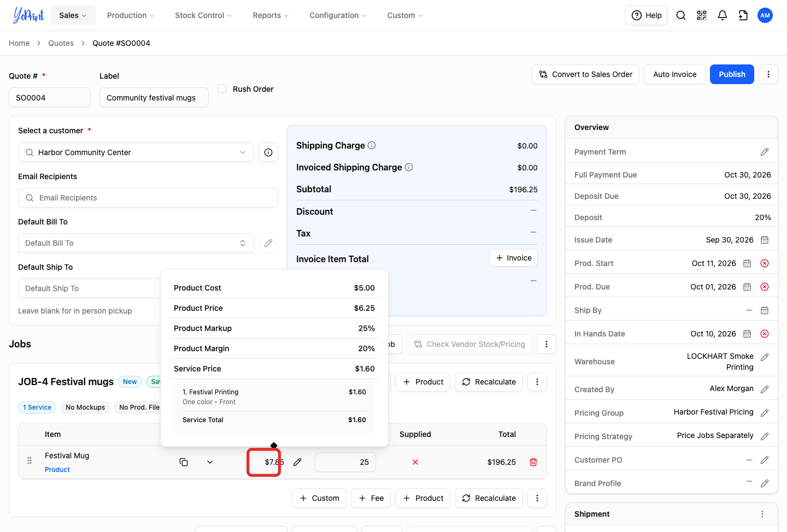Open the Issue Date calendar icon
This screenshot has width=787, height=532.
coord(765,240)
